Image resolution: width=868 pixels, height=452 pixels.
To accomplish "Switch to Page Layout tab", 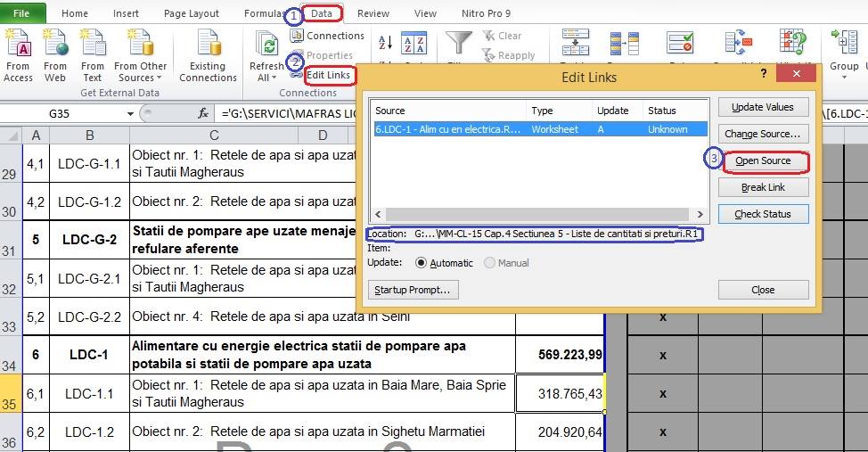I will [x=191, y=13].
